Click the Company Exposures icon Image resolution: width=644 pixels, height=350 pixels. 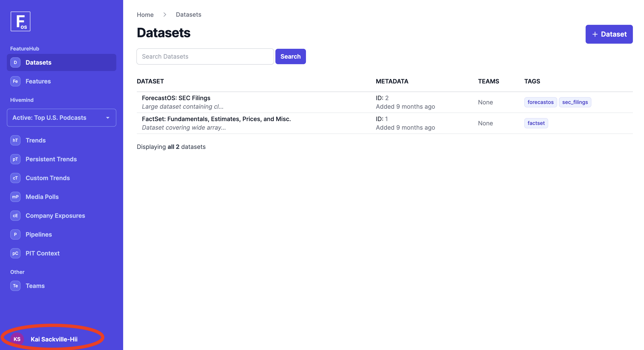pos(15,215)
